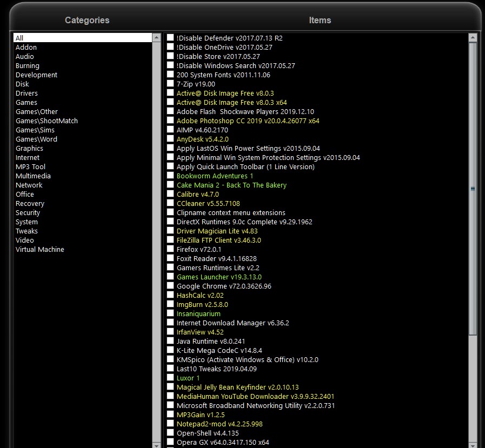Open the Addon category
The width and height of the screenshot is (485, 448).
[x=26, y=48]
